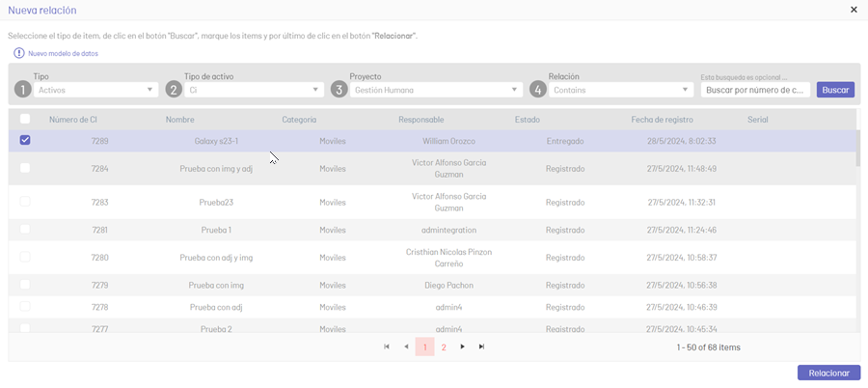Viewport: 868px width, 388px height.
Task: Click the date 28/5/2024, 8:02:33
Action: click(682, 141)
